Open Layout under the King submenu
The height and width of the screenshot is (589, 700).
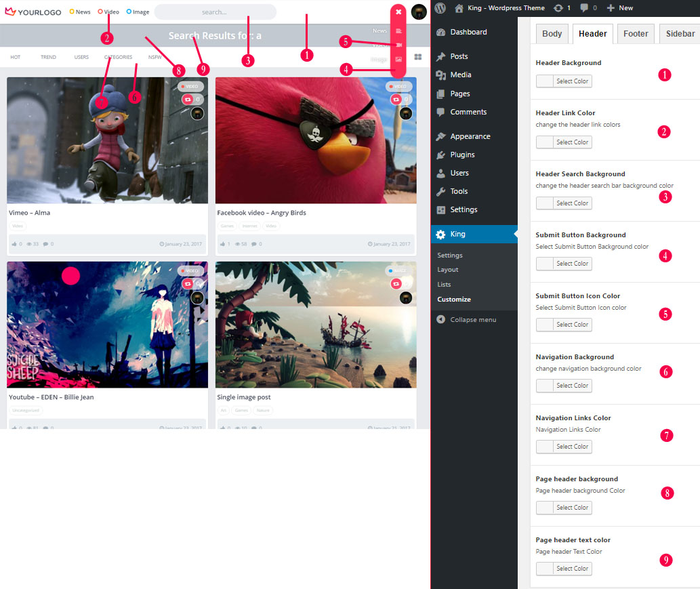tap(448, 270)
